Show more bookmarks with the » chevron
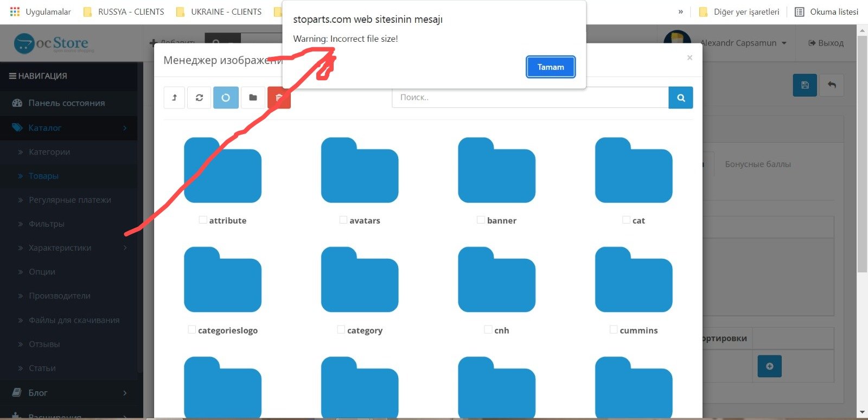Viewport: 868px width, 420px height. click(x=680, y=11)
